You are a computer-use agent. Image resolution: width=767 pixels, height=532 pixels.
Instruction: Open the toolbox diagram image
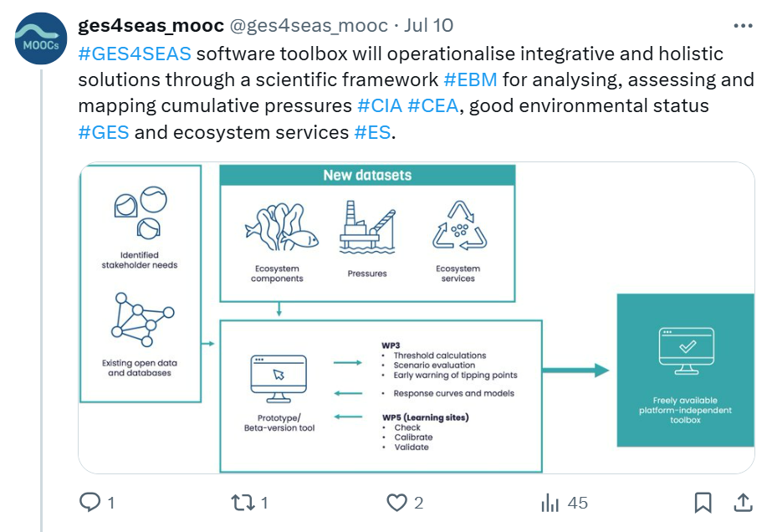[417, 318]
